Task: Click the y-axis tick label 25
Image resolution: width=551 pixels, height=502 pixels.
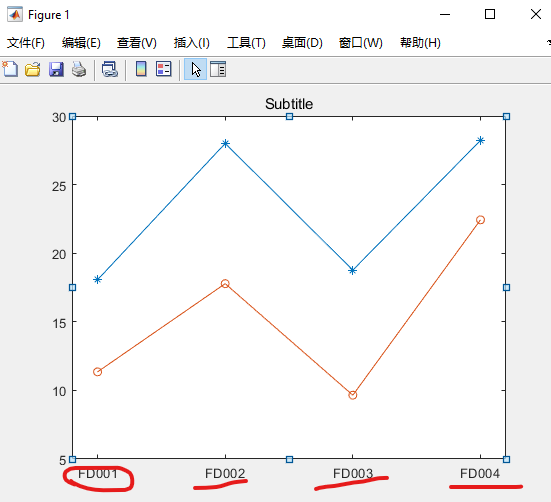Action: tap(59, 186)
